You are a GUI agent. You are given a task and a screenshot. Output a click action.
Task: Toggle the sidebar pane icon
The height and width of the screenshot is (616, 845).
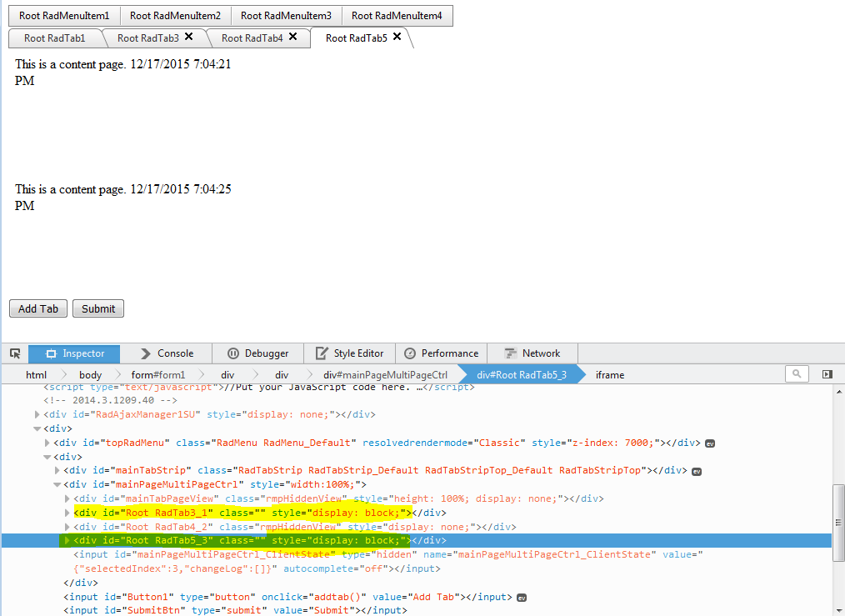point(827,374)
